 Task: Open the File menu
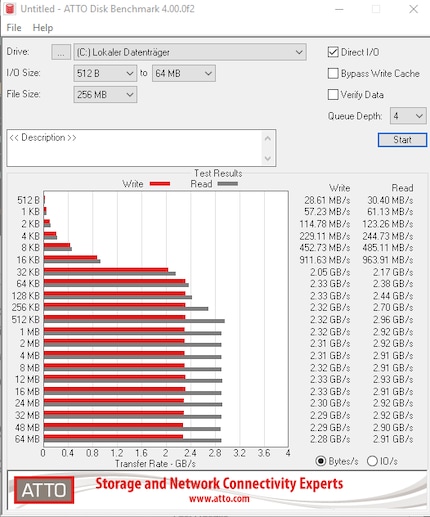(14, 28)
